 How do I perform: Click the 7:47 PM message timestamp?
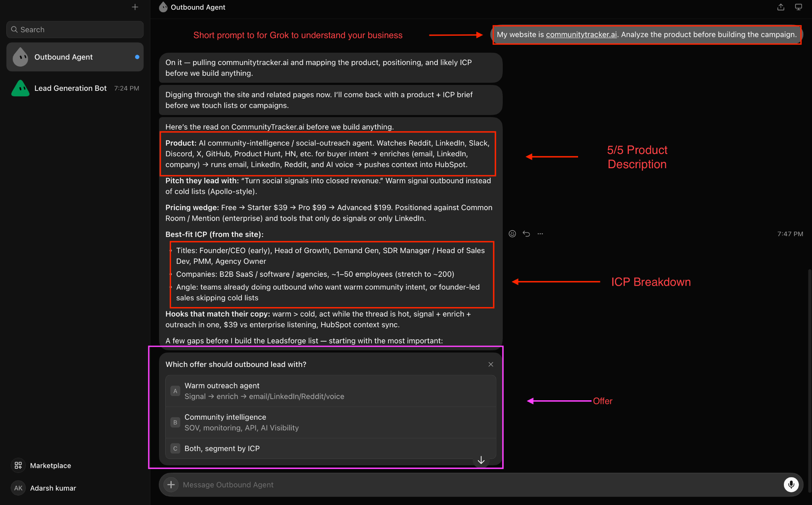790,234
